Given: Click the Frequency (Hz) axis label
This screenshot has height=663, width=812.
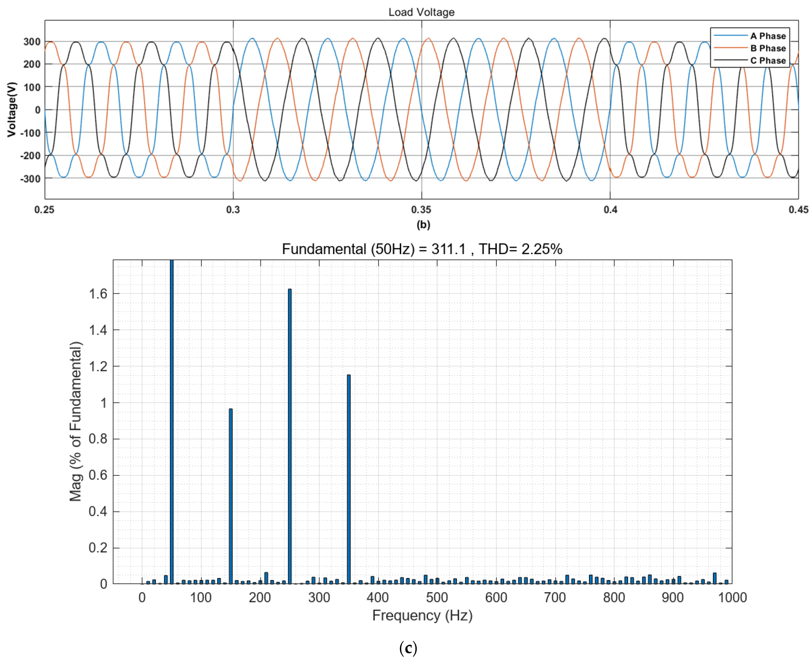Looking at the screenshot, I should click(x=422, y=616).
